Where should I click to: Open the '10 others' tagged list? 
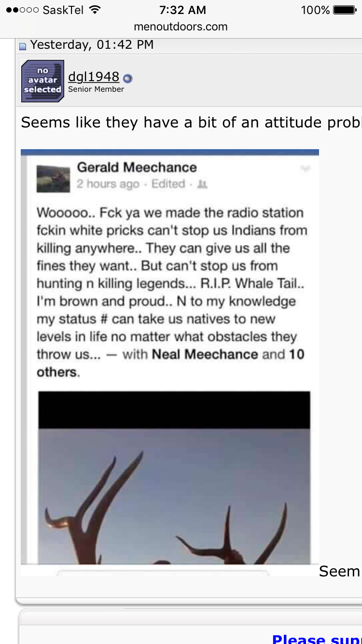[x=170, y=363]
